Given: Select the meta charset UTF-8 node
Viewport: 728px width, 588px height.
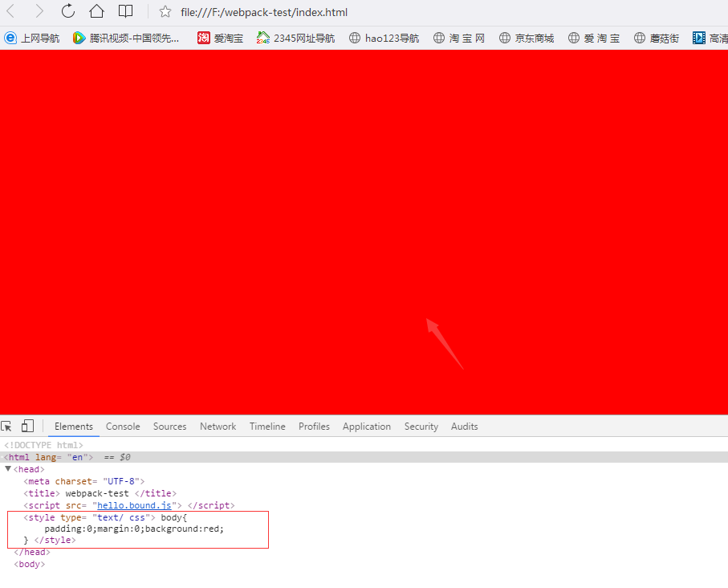Looking at the screenshot, I should pyautogui.click(x=84, y=481).
